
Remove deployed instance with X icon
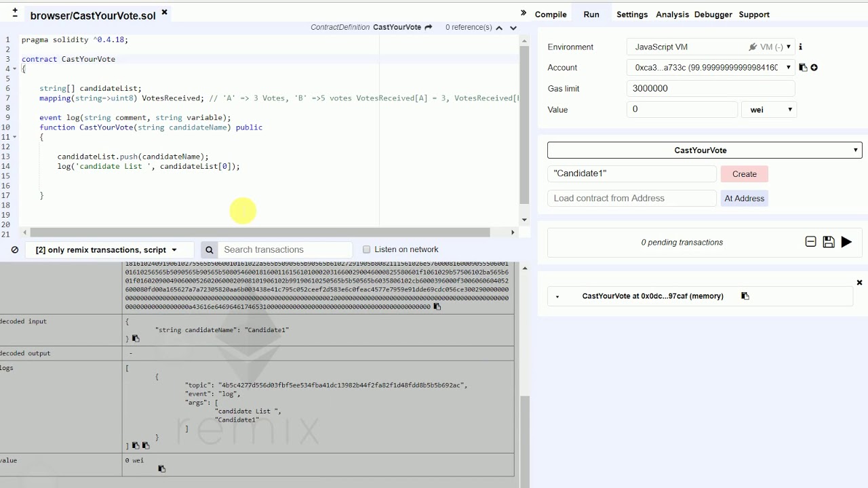point(859,283)
